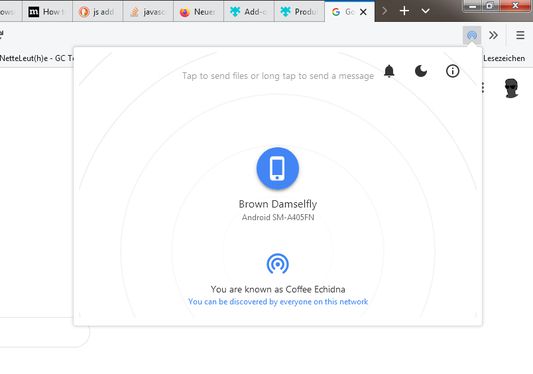
Task: Switch to the 'javasc' tab
Action: click(148, 12)
